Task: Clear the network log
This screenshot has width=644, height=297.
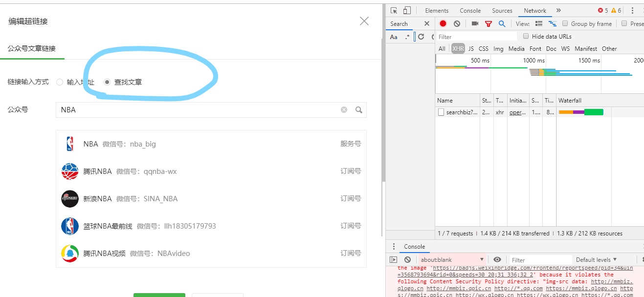Action: point(457,23)
